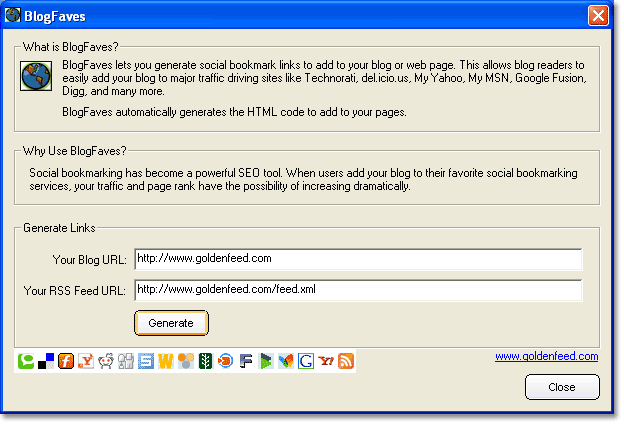
Task: Click the reddit alien icon
Action: 106,361
